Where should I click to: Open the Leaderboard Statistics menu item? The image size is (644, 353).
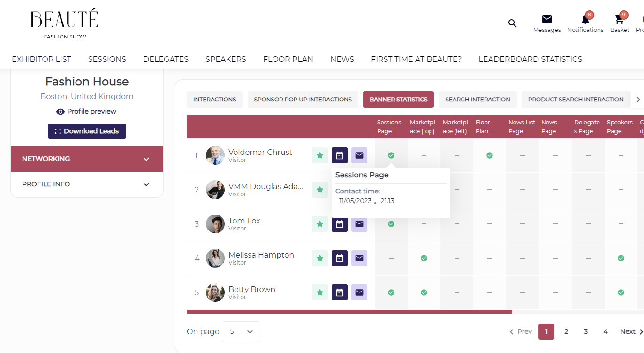coord(530,59)
